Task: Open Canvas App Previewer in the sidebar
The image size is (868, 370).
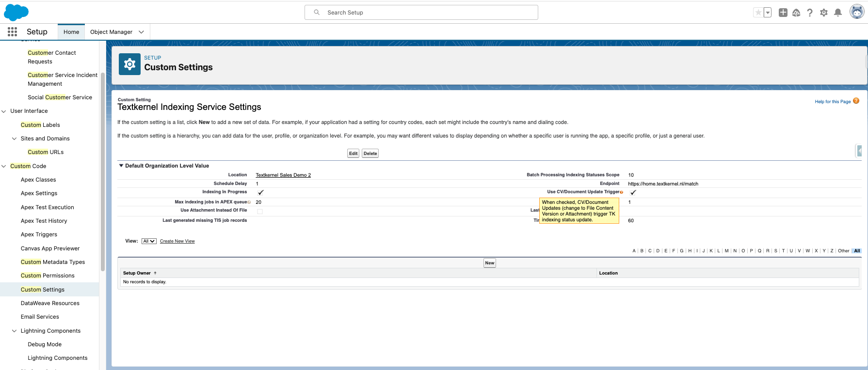Action: point(50,248)
